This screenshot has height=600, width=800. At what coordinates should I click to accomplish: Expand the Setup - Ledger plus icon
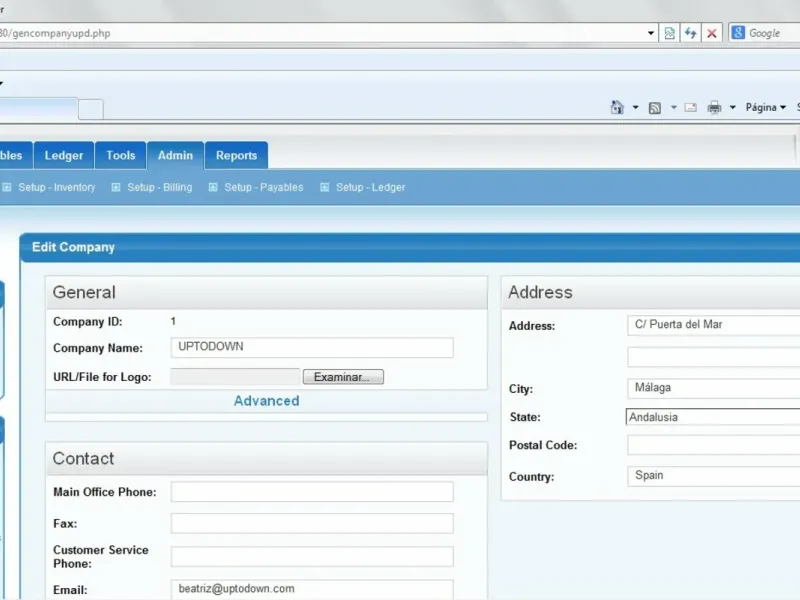pos(324,187)
